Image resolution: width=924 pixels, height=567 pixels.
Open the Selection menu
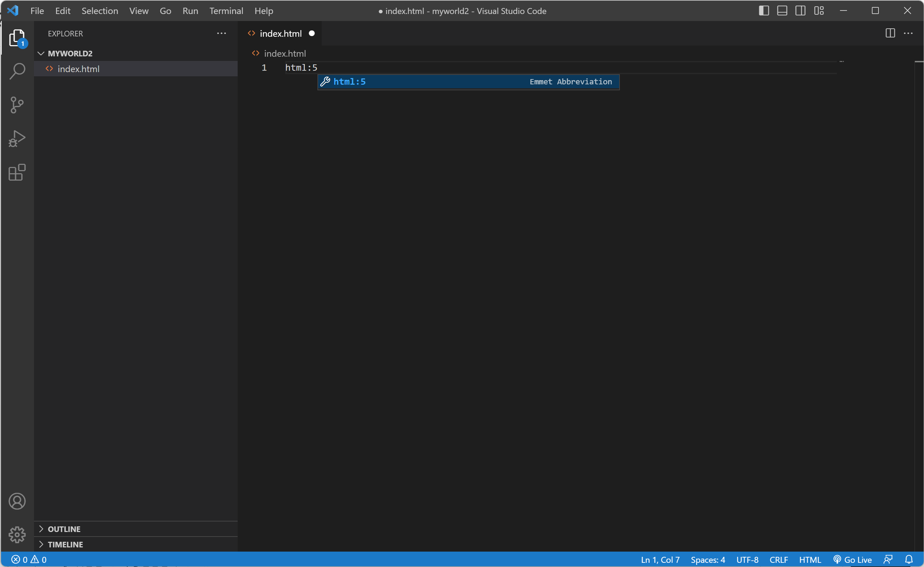click(x=100, y=11)
